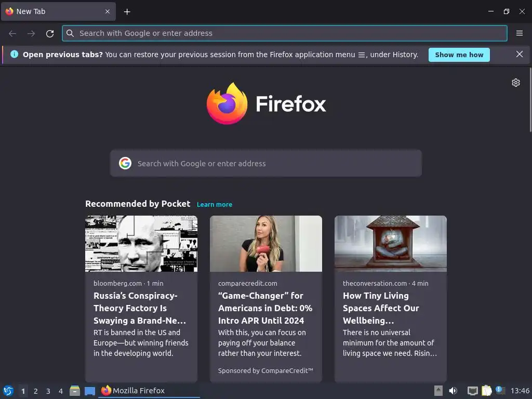This screenshot has width=532, height=399.
Task: Click the show desktop icon in the taskbar
Action: (90, 391)
